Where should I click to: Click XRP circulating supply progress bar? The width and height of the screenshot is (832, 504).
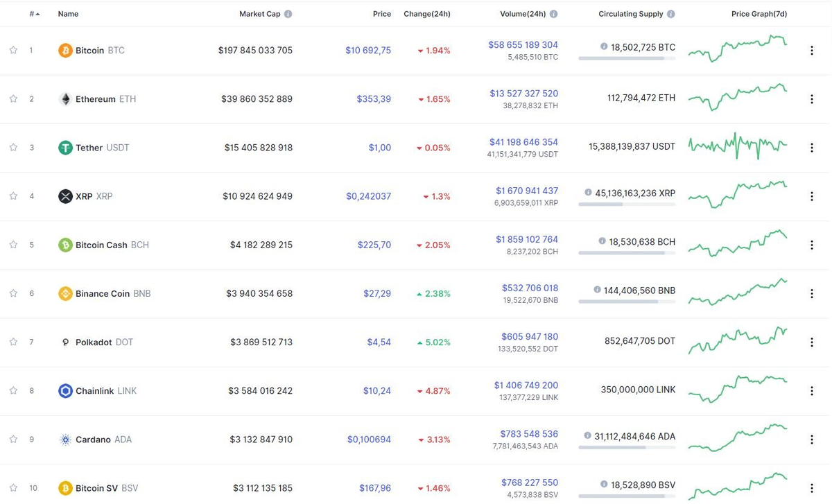pos(627,205)
